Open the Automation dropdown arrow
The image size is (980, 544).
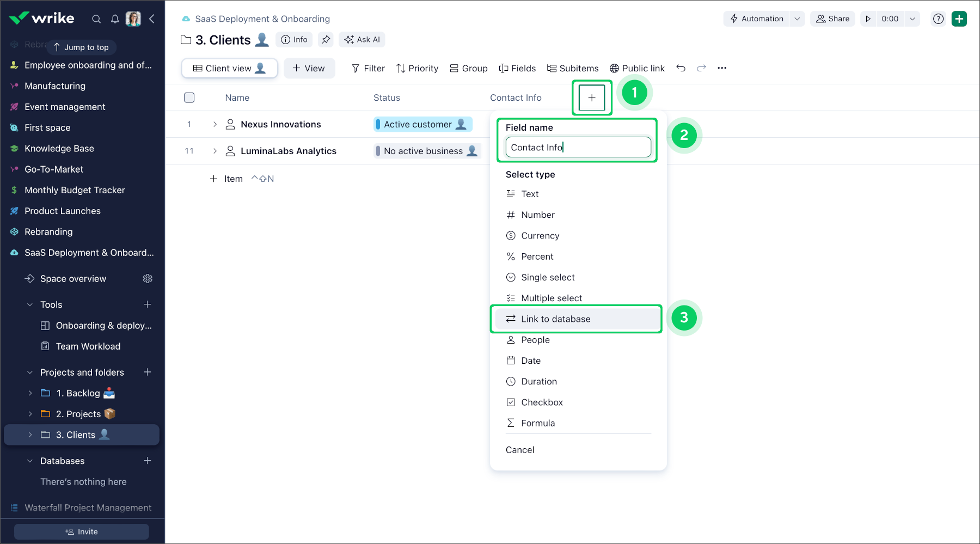tap(798, 18)
